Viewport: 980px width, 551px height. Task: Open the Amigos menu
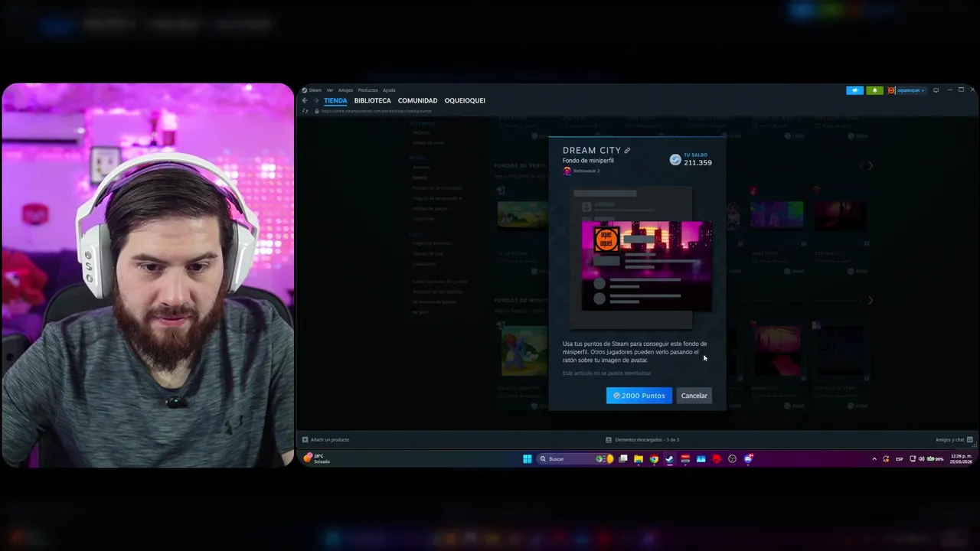pyautogui.click(x=345, y=90)
